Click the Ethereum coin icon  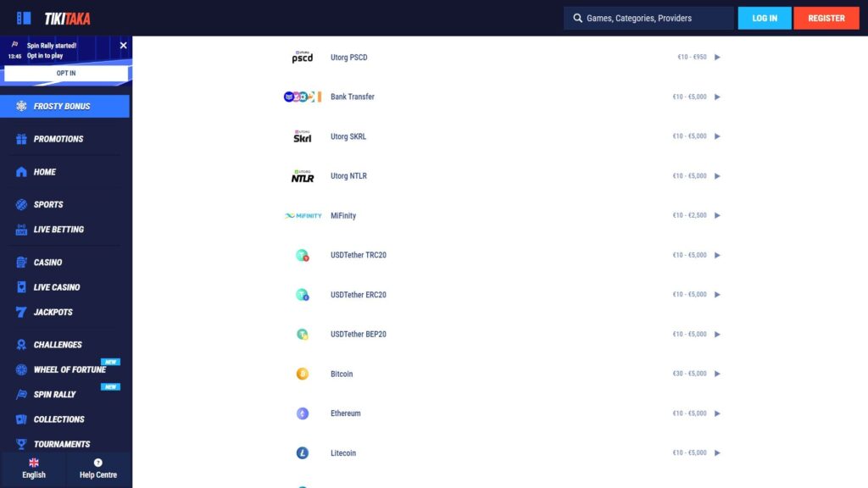click(x=302, y=413)
